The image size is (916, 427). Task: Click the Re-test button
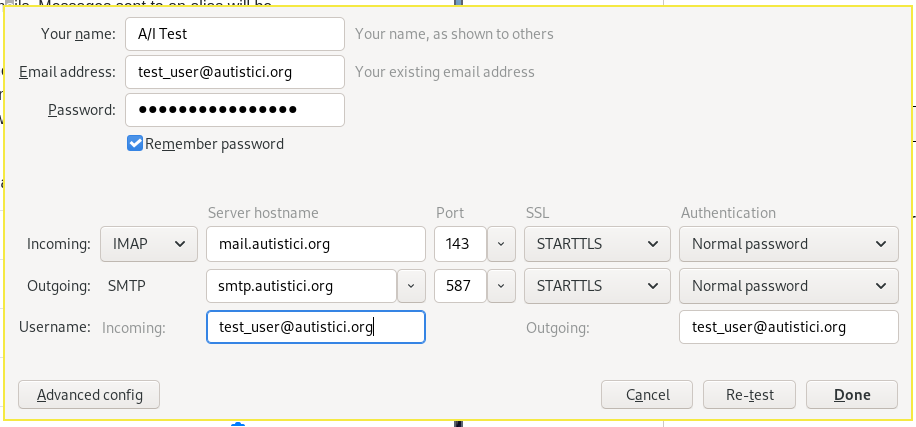tap(750, 395)
